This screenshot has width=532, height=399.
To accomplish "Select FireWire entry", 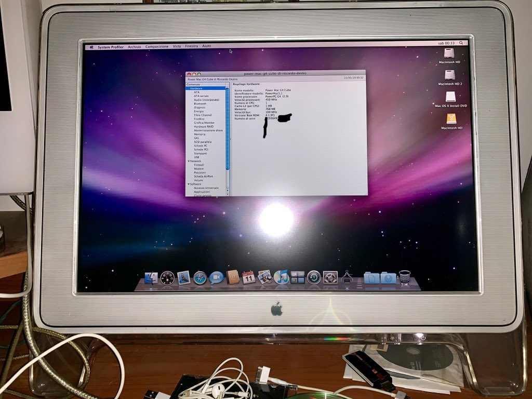I will pyautogui.click(x=199, y=119).
